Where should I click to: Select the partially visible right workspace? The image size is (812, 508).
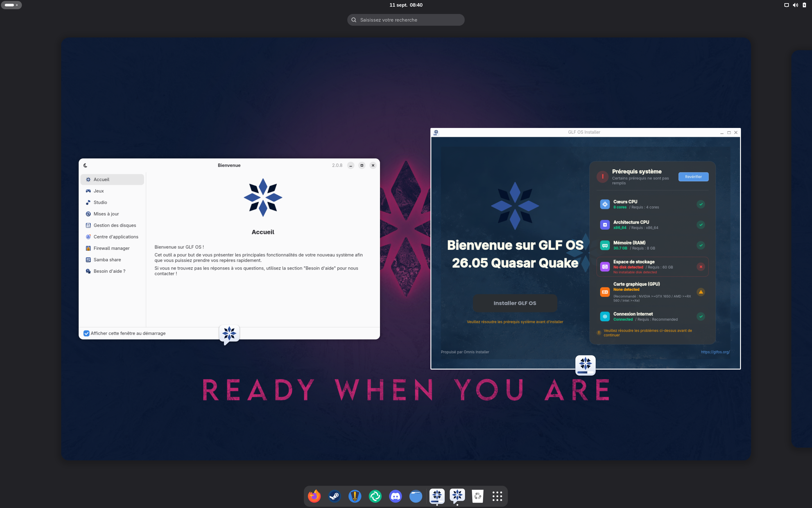[x=802, y=249]
